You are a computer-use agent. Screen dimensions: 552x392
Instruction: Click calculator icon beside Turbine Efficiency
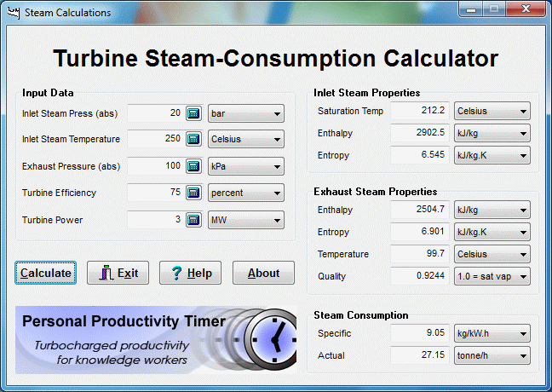coord(193,193)
